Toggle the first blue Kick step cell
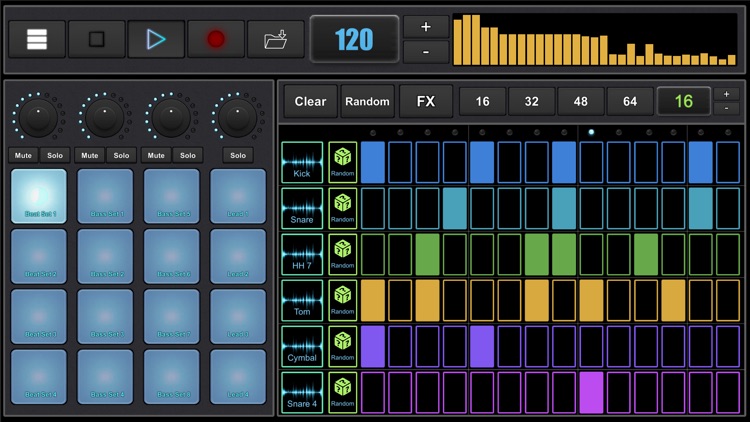The width and height of the screenshot is (750, 422). point(373,162)
